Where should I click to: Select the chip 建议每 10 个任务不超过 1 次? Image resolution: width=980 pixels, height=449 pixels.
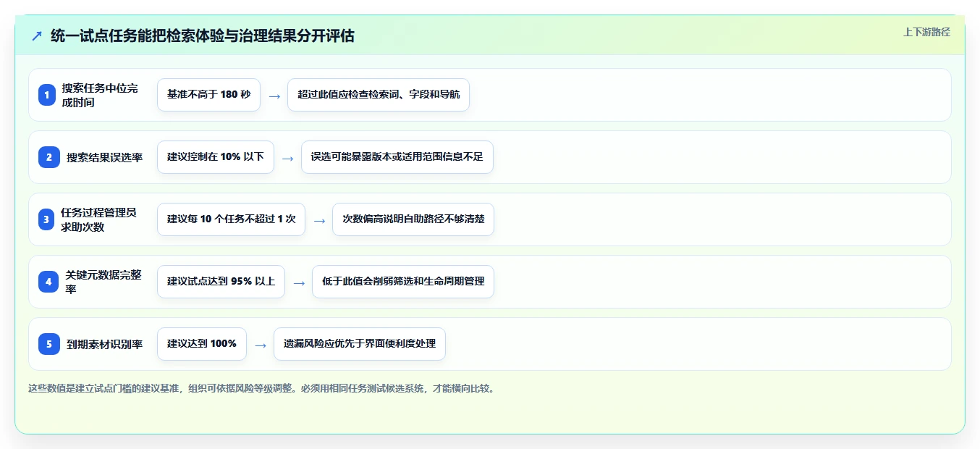coord(231,219)
